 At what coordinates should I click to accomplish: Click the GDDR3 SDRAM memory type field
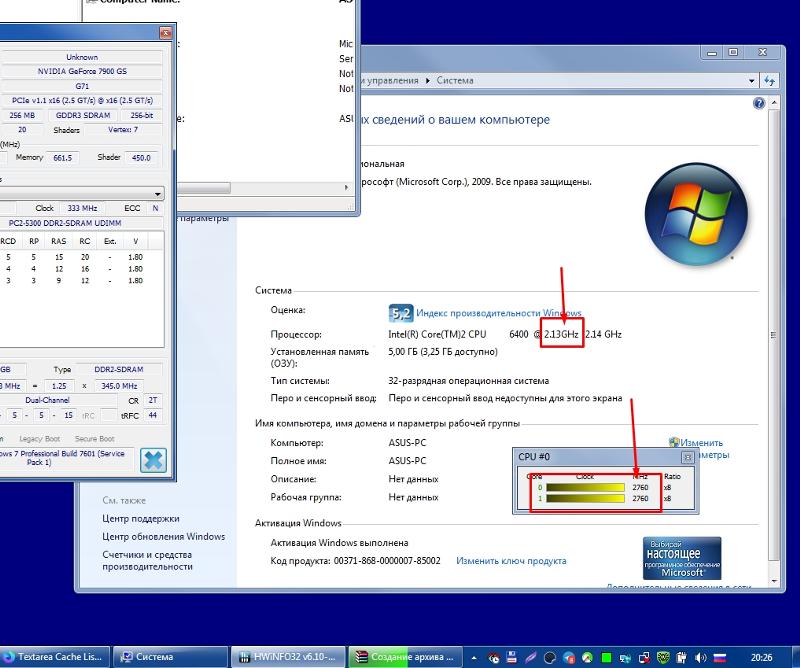pos(83,115)
